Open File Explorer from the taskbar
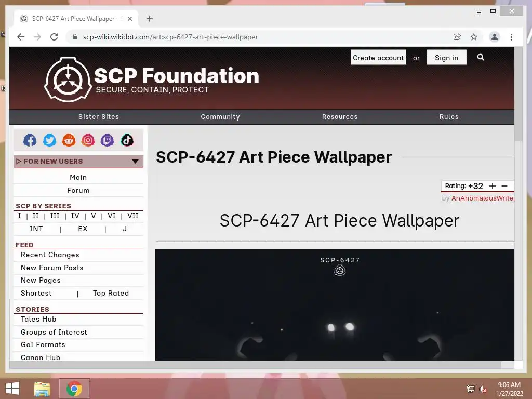This screenshot has width=532, height=399. (x=42, y=389)
